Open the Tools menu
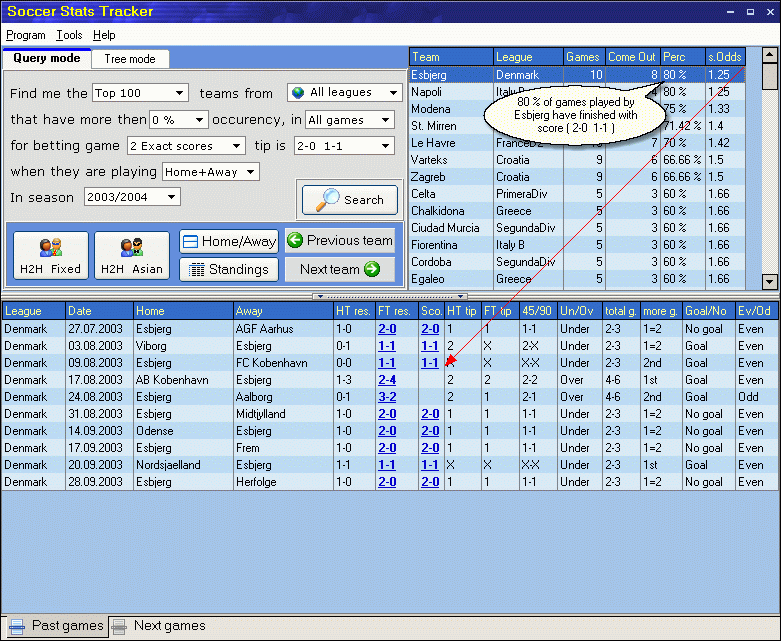781x641 pixels. pos(69,35)
